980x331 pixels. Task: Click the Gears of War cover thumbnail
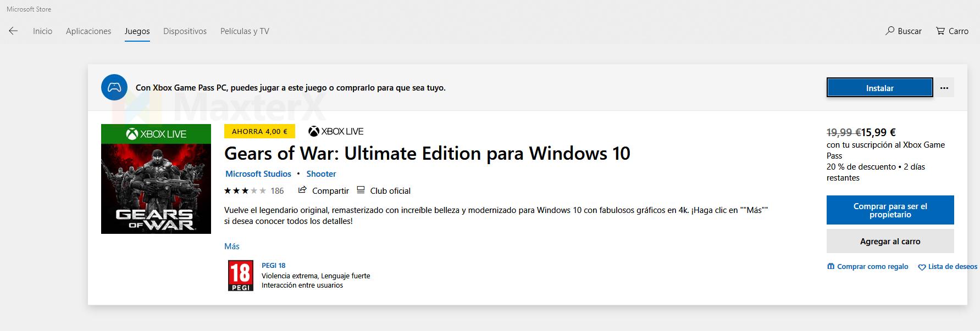click(156, 179)
